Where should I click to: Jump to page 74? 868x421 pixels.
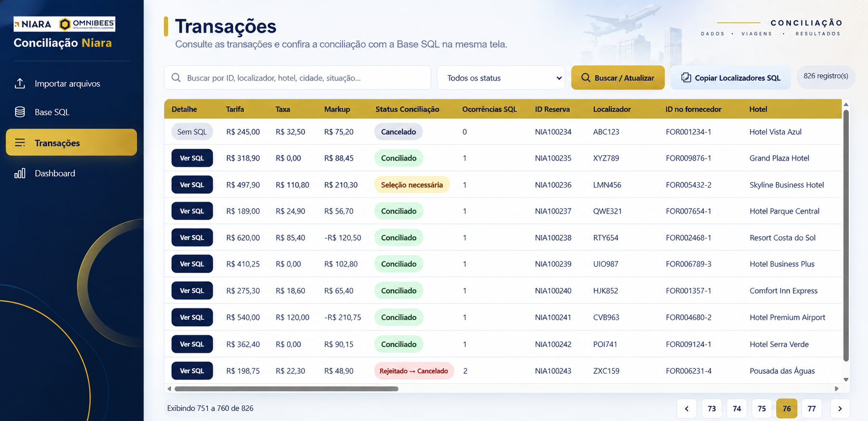[x=737, y=408]
